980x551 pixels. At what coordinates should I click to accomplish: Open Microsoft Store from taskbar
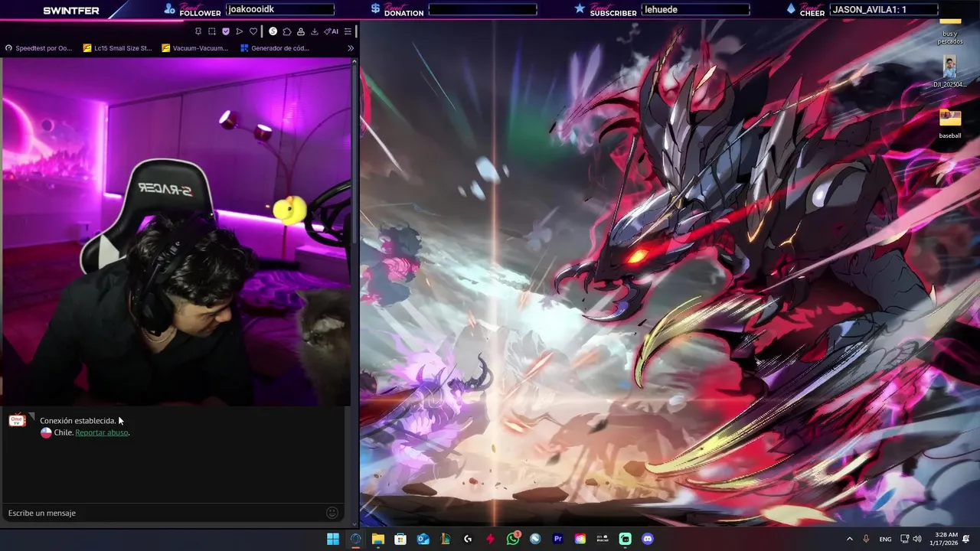pyautogui.click(x=400, y=539)
